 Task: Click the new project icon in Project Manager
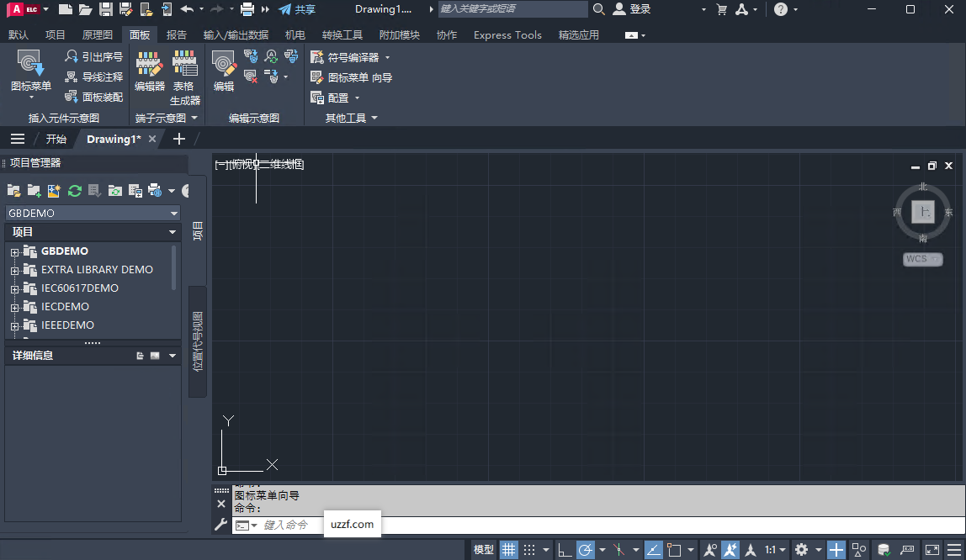[x=34, y=191]
